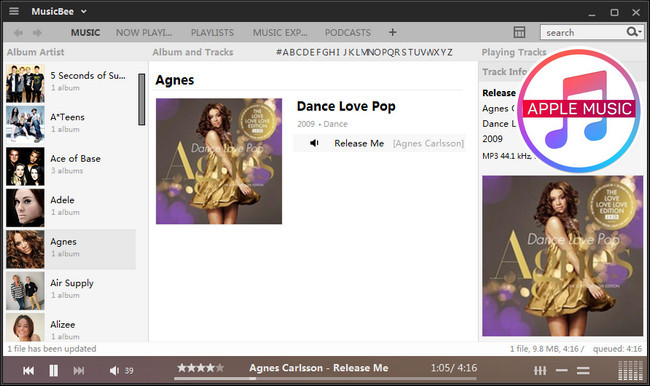Seek within the playback progress bar
650x386 pixels.
(325, 378)
